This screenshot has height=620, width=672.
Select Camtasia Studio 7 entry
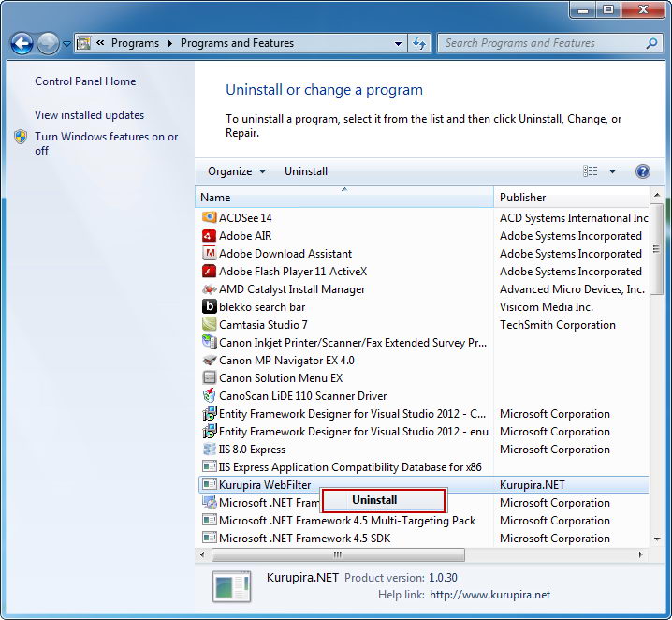click(263, 325)
